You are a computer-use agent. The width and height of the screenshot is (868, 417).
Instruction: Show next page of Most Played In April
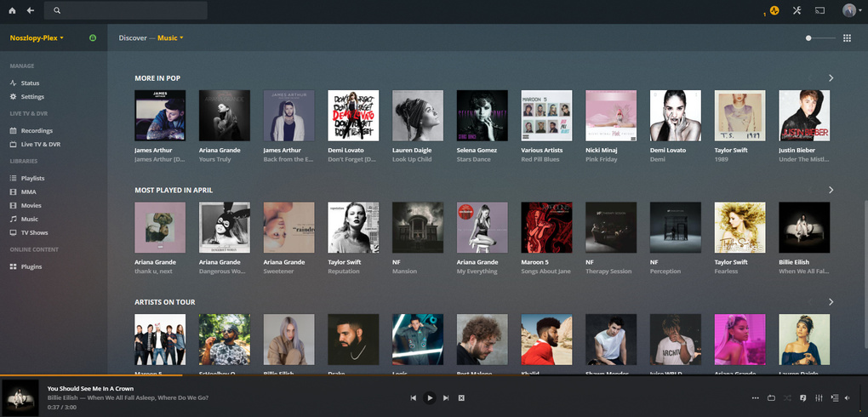[831, 190]
